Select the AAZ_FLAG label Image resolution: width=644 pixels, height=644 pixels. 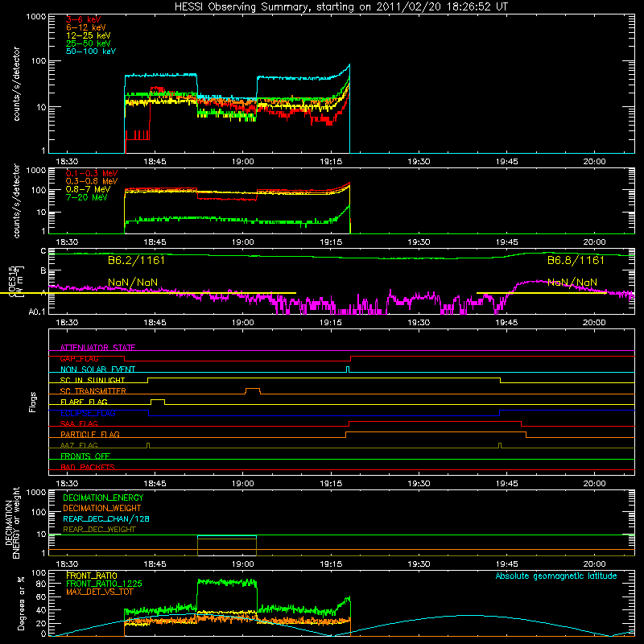pos(79,445)
